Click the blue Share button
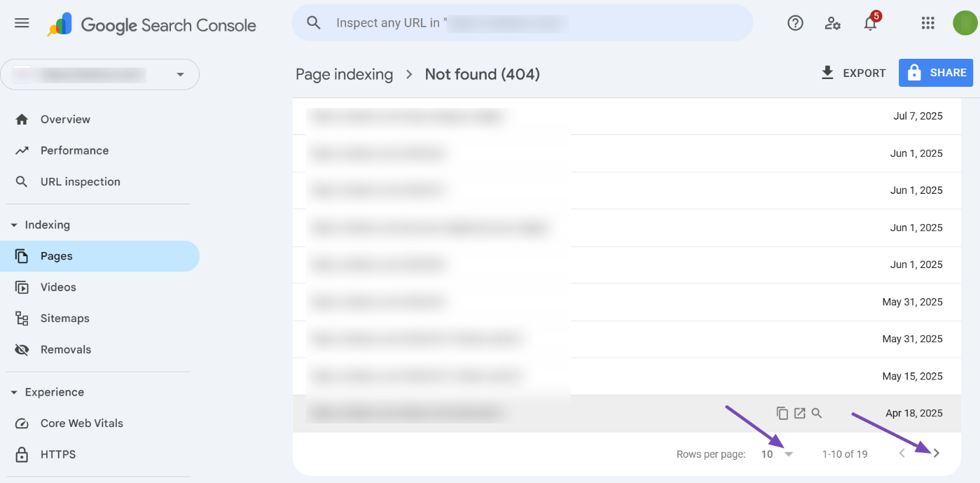Viewport: 980px width, 483px height. pos(936,73)
